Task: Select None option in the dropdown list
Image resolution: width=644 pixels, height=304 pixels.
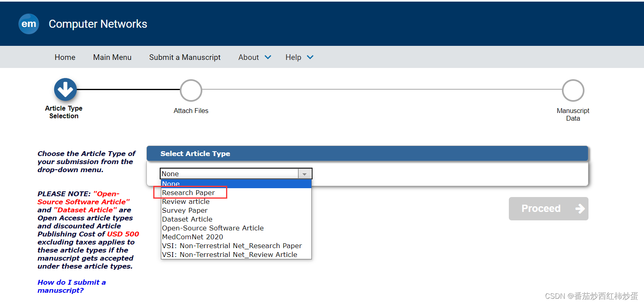Action: pos(236,184)
